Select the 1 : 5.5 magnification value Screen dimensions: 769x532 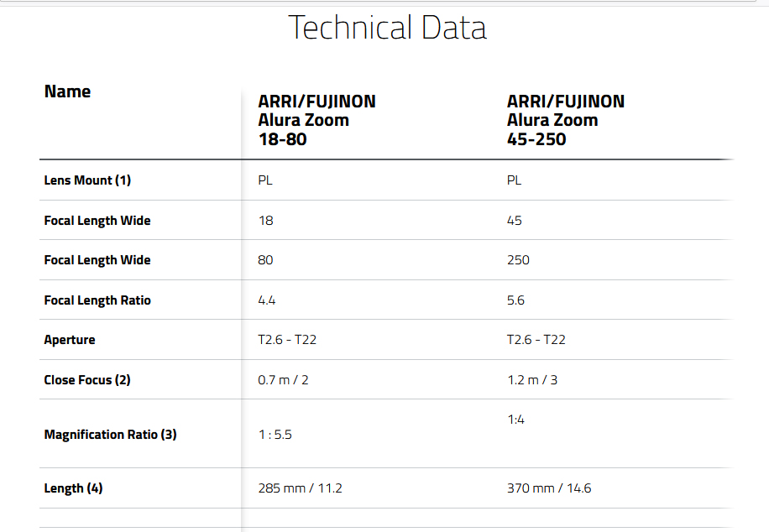pyautogui.click(x=275, y=435)
